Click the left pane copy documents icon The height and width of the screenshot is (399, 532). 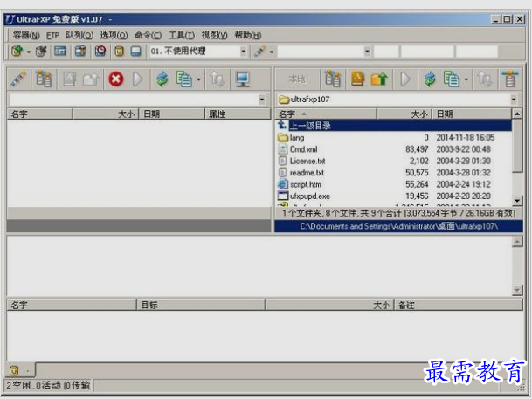183,79
